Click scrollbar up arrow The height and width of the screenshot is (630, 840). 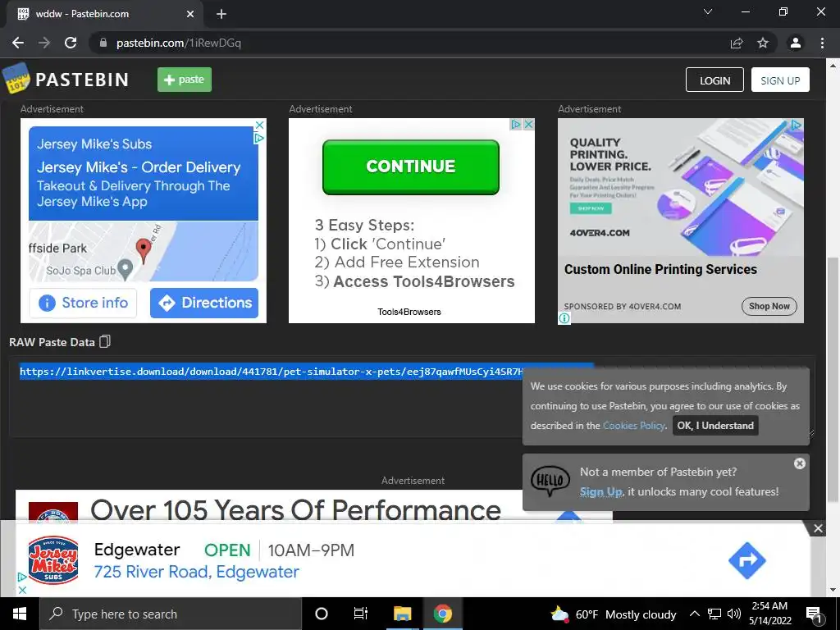833,66
